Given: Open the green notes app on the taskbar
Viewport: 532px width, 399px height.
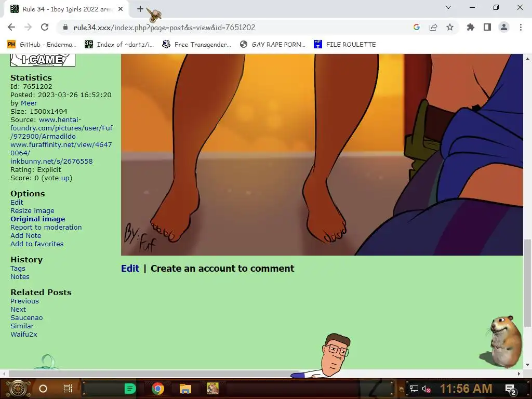Looking at the screenshot, I should [130, 389].
